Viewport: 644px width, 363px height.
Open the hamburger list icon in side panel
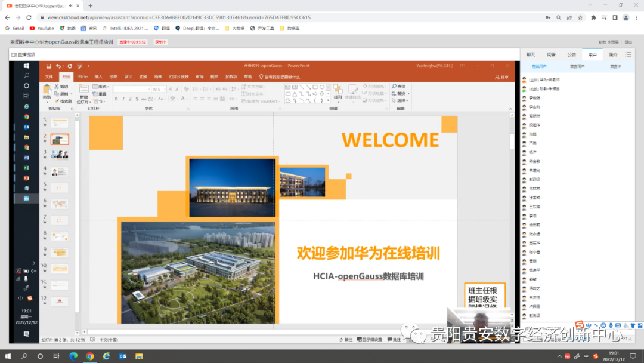(x=628, y=54)
